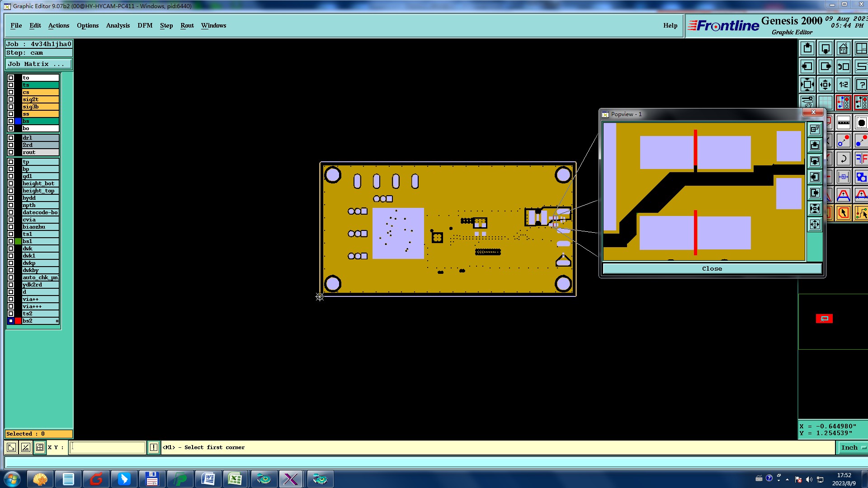Click the zoom 1:2 scale icon
Image resolution: width=868 pixels, height=488 pixels.
(x=843, y=84)
